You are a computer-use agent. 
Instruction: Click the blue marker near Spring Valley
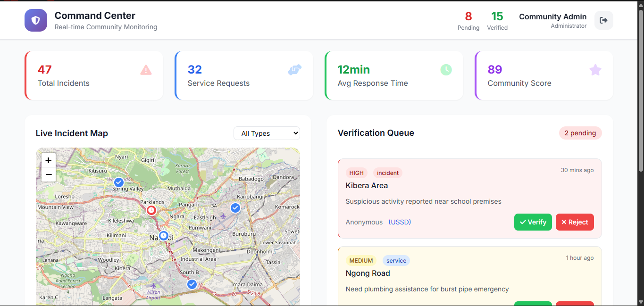(118, 182)
